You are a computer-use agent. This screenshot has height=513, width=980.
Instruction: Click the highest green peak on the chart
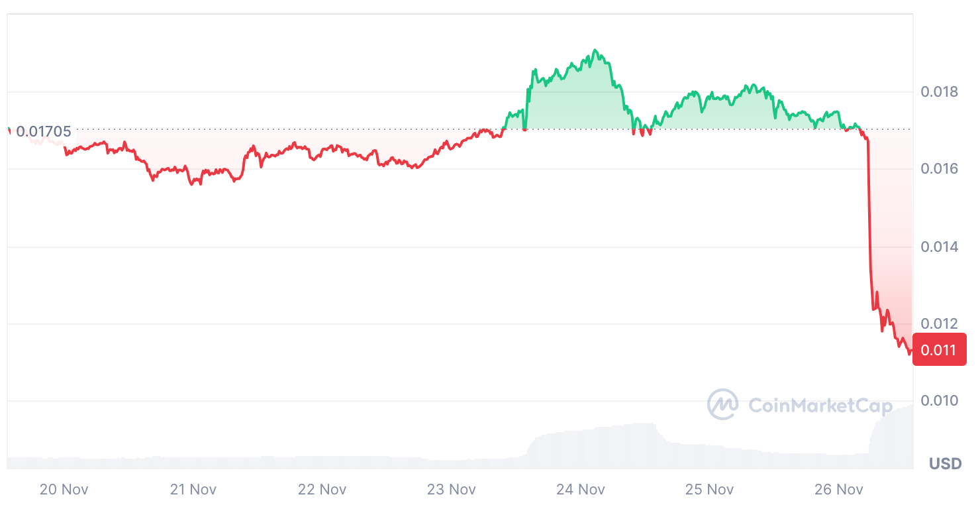[x=595, y=50]
